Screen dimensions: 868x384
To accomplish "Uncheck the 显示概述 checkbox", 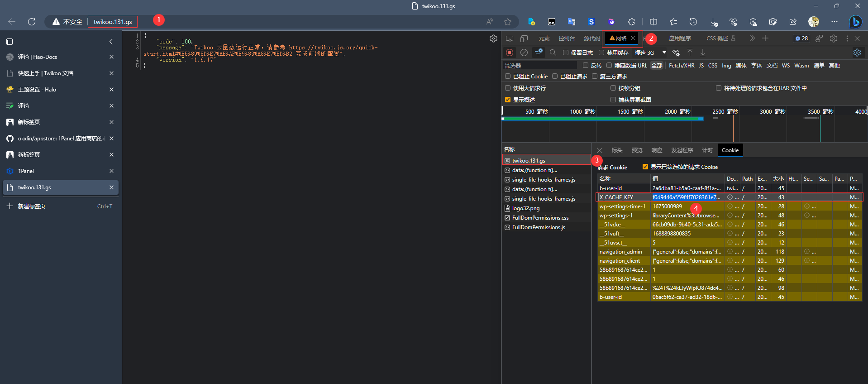I will 508,100.
